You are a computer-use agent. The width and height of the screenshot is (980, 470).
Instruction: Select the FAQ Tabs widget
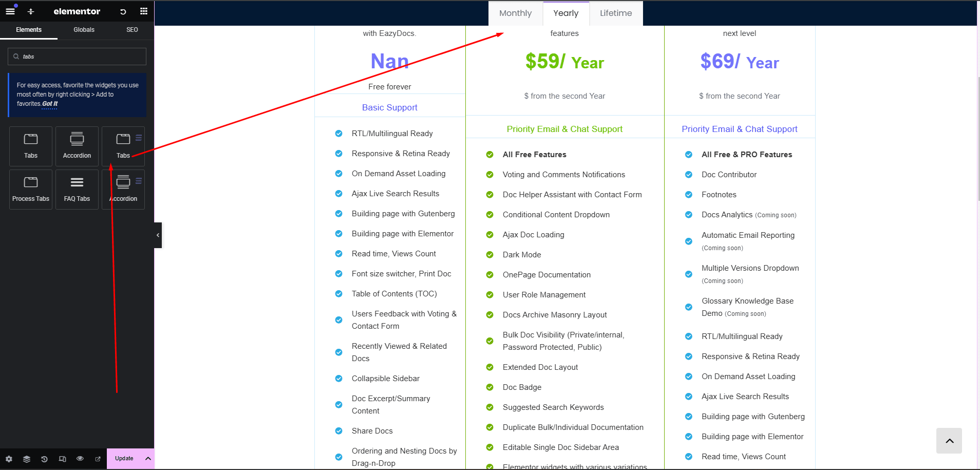point(77,190)
